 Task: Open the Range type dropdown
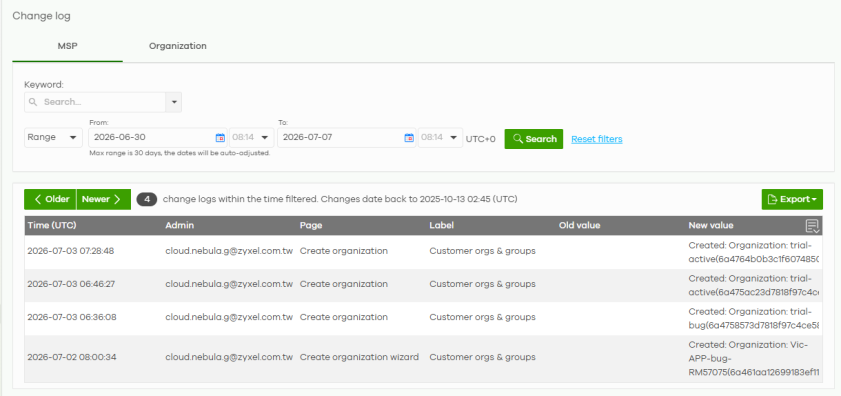coord(53,137)
